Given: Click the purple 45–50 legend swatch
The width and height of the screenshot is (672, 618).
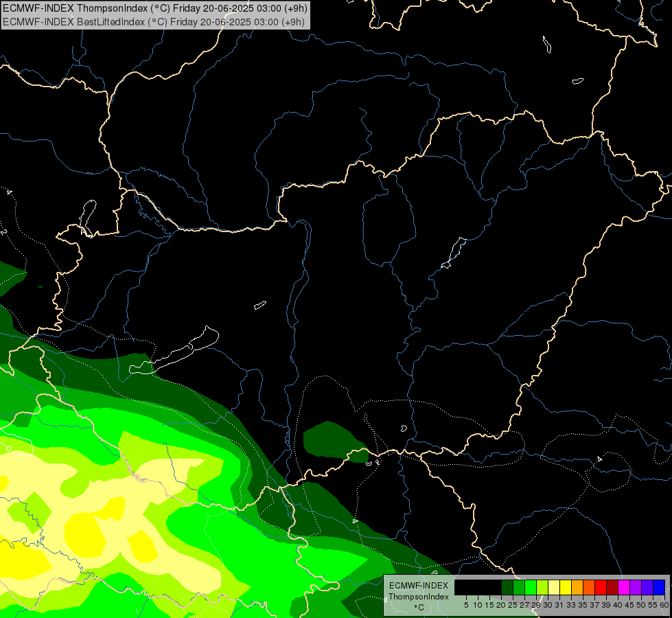Looking at the screenshot, I should coord(636,587).
